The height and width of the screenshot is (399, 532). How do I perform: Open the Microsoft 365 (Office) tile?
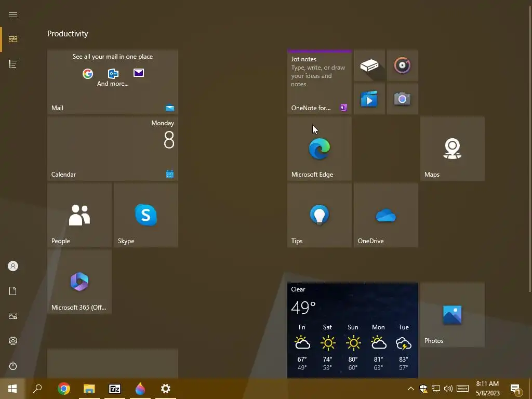tap(79, 281)
